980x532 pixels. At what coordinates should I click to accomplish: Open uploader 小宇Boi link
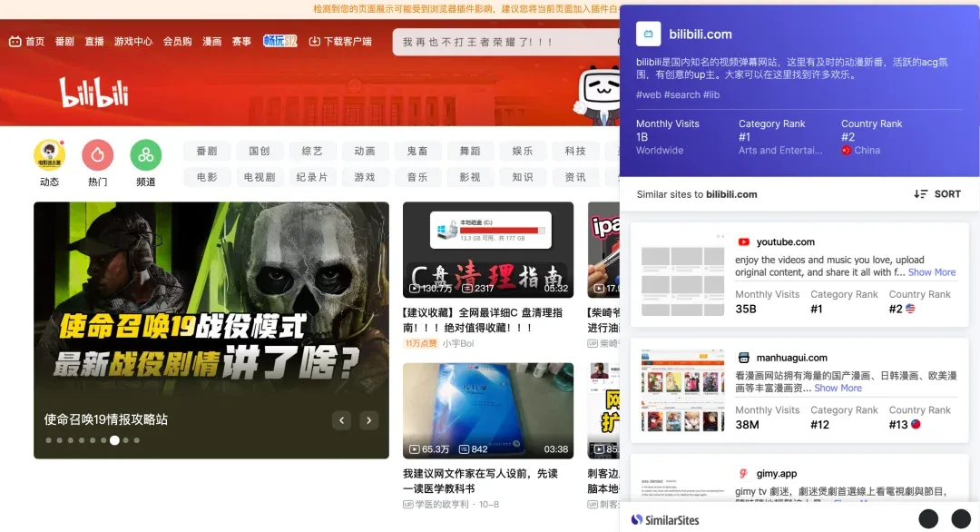point(457,343)
